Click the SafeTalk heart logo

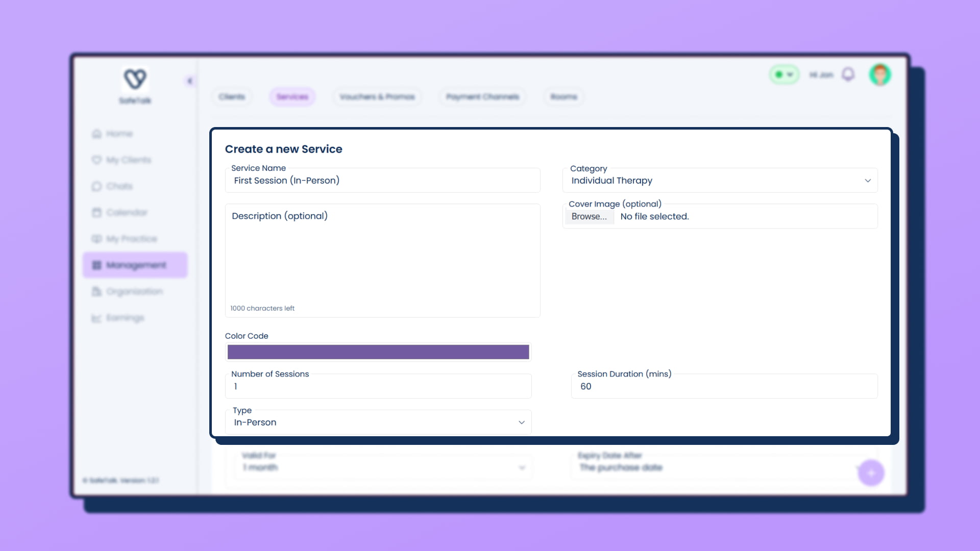click(135, 79)
